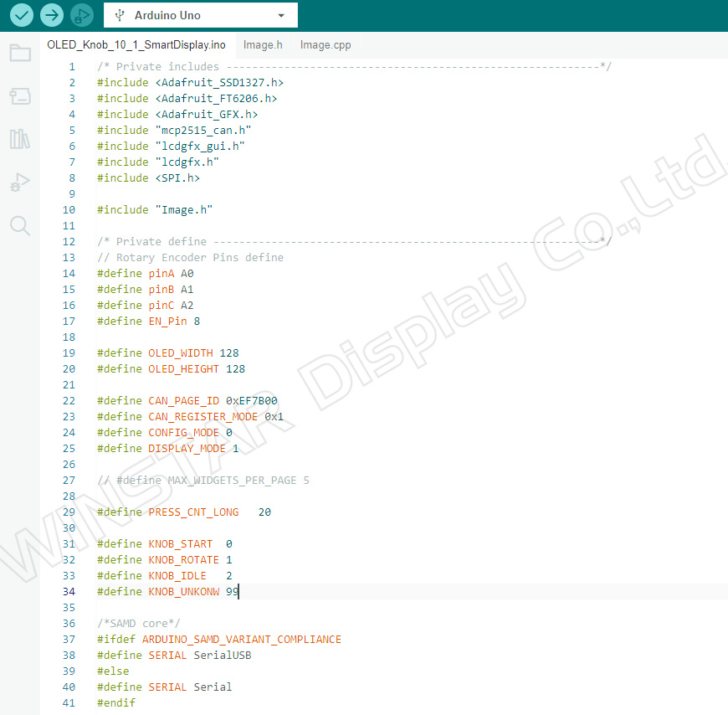Switch to the Image.h tab
This screenshot has width=728, height=715.
263,45
